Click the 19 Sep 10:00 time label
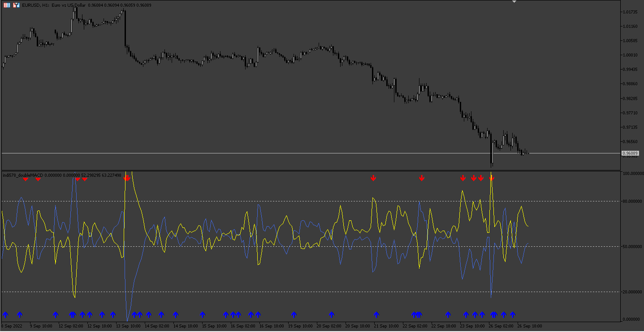 300,327
